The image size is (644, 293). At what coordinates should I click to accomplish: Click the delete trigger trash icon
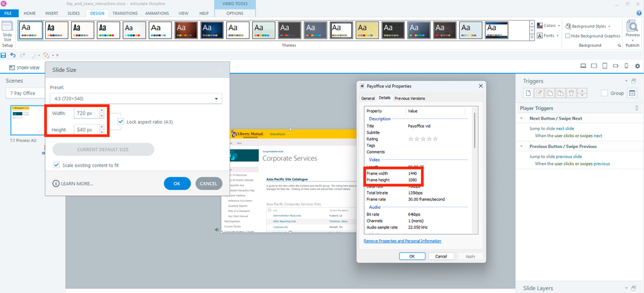(571, 93)
